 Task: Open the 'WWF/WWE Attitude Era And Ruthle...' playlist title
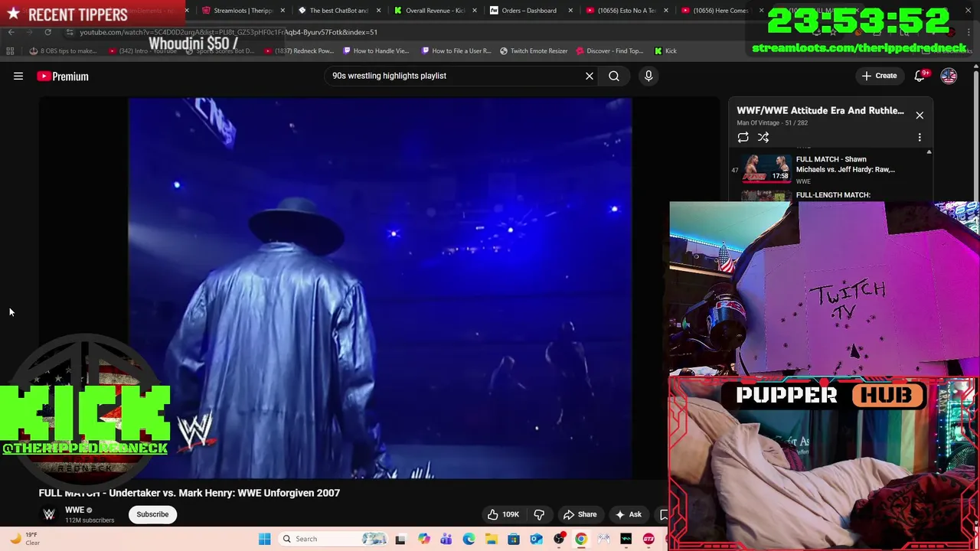coord(820,110)
